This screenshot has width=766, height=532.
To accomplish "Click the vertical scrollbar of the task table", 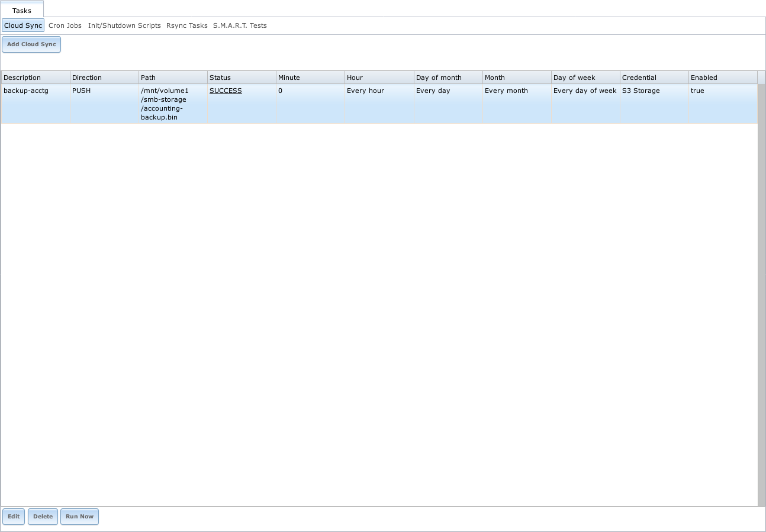I will point(762,237).
